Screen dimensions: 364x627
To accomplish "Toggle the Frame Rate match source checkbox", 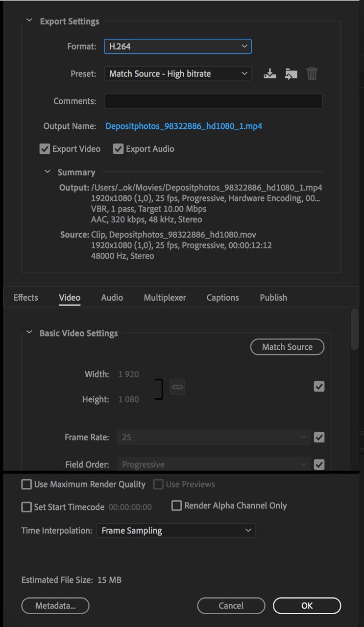I will point(319,437).
